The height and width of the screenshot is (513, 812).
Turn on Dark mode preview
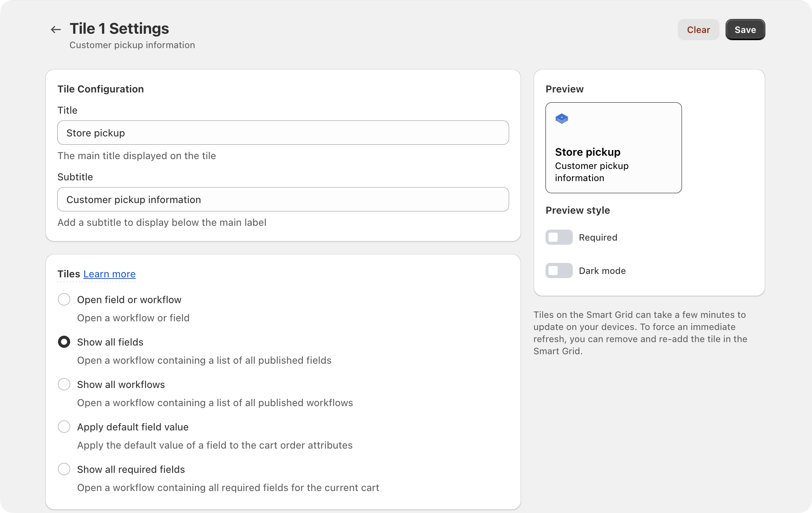(x=559, y=271)
